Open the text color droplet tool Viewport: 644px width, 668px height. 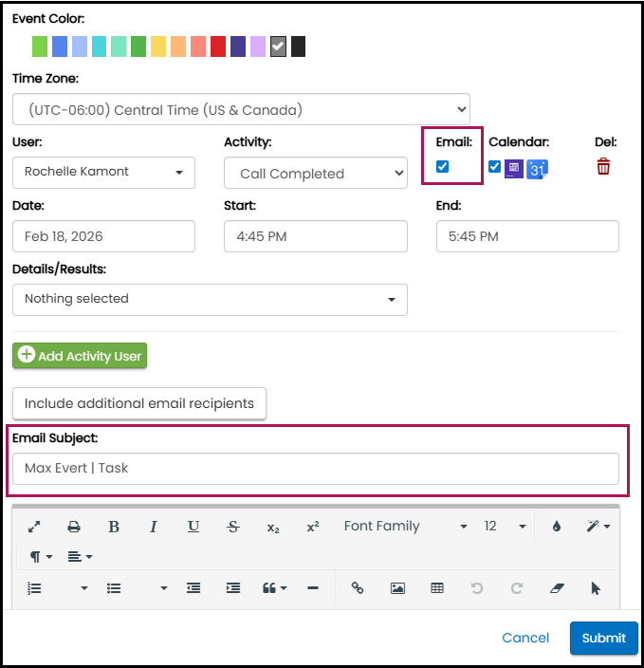click(x=556, y=527)
